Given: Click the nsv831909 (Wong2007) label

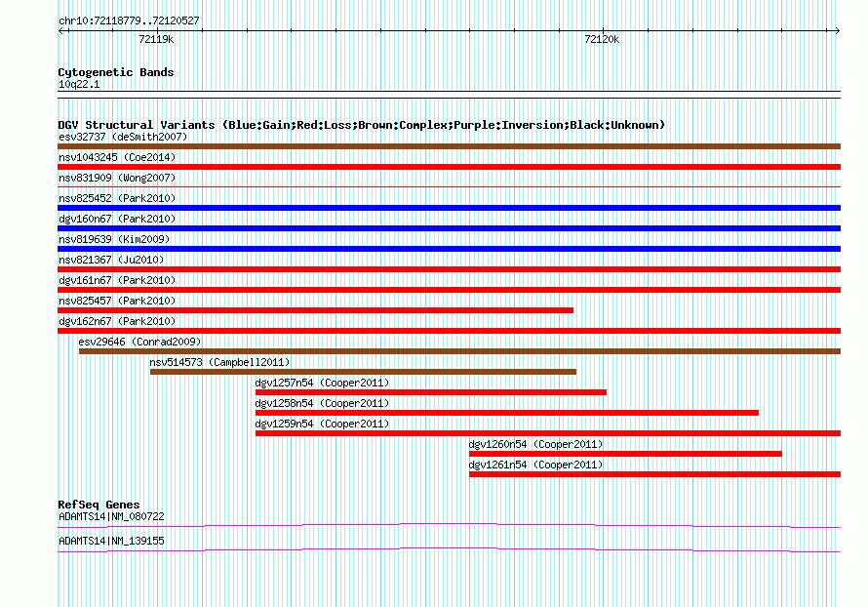Looking at the screenshot, I should [x=117, y=178].
